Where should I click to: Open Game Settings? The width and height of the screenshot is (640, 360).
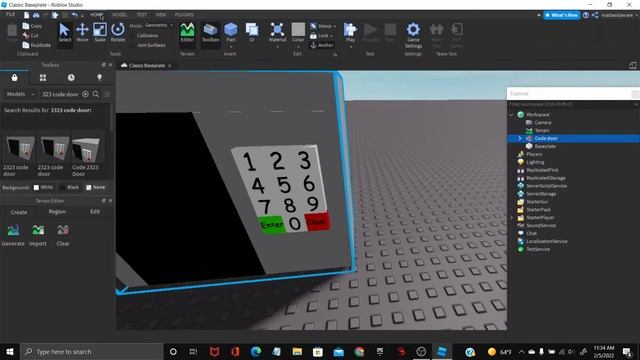pos(413,35)
